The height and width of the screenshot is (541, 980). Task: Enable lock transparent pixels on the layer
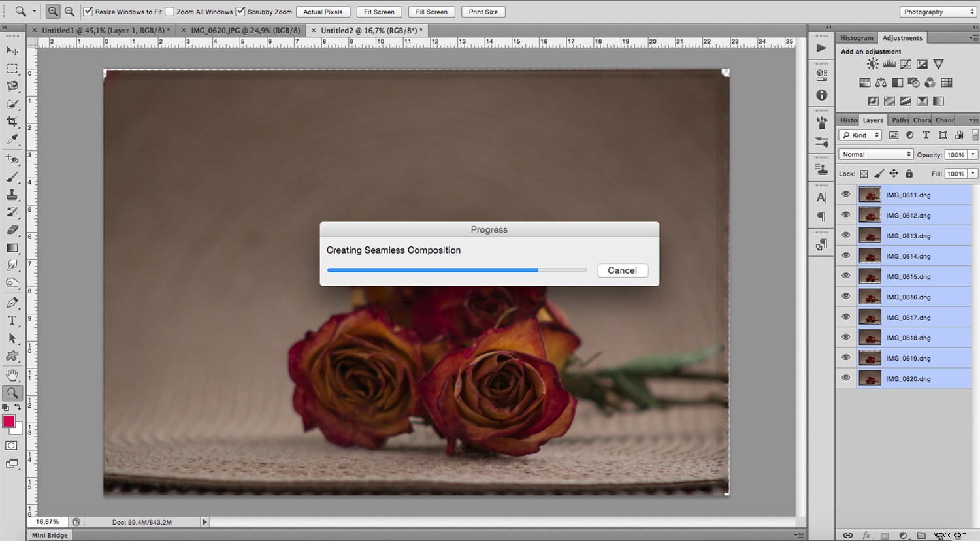click(x=862, y=173)
